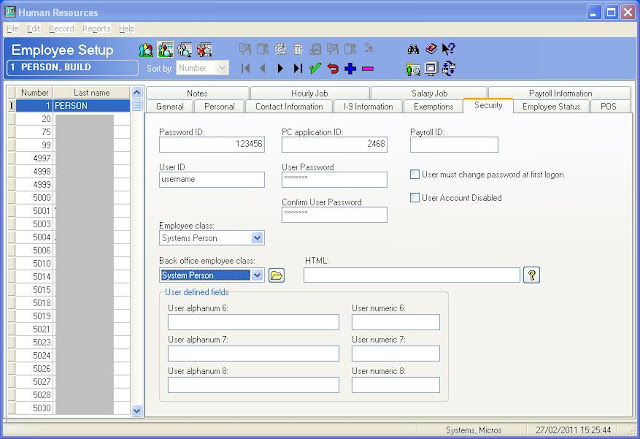Screen dimensions: 640x439
Task: Click the grayed-out icon immediately before the trash can
Action: (280, 49)
